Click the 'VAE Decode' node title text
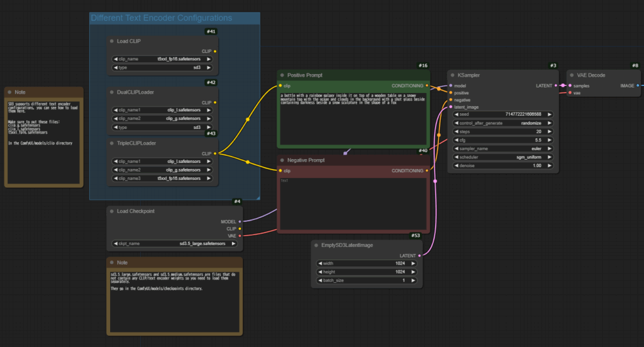The image size is (644, 347). click(591, 75)
